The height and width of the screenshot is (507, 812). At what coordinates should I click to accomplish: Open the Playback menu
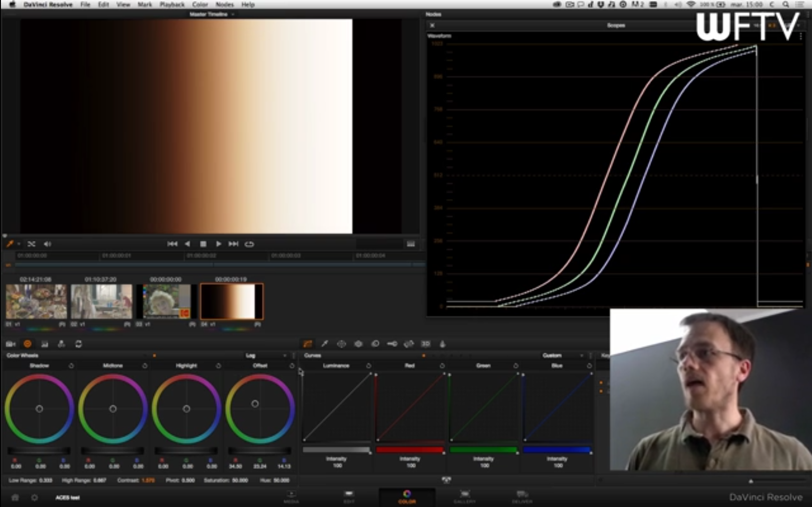click(172, 4)
